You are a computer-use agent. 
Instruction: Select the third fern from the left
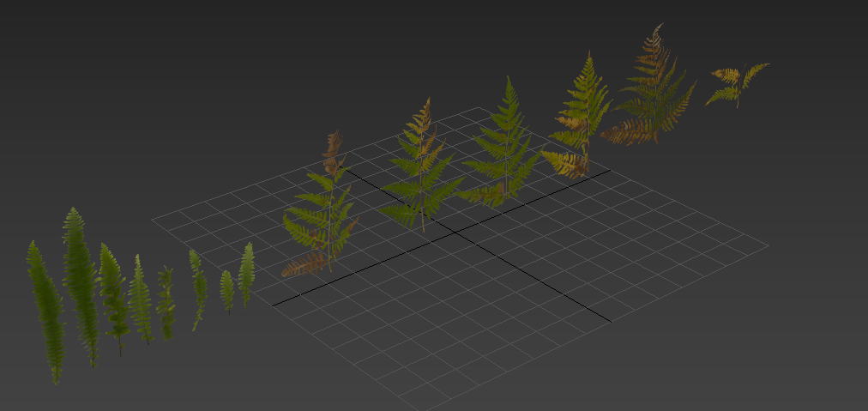[x=112, y=296]
